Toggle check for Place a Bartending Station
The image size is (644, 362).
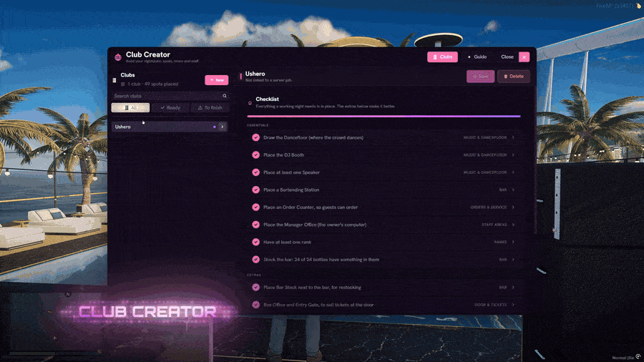[x=256, y=190]
